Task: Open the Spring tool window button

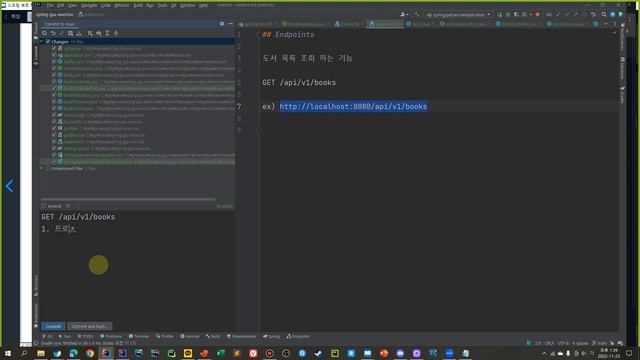Action: [271, 336]
